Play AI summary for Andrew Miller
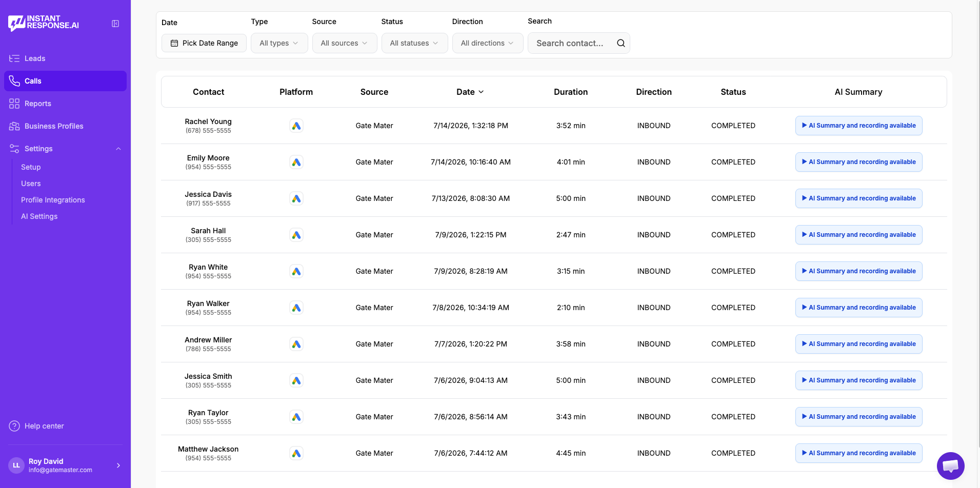The image size is (980, 488). 858,344
